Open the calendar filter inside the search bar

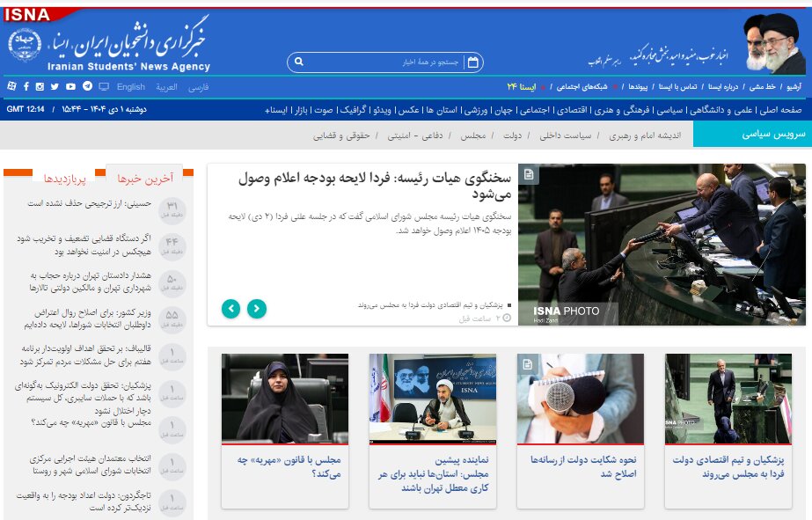click(472, 62)
